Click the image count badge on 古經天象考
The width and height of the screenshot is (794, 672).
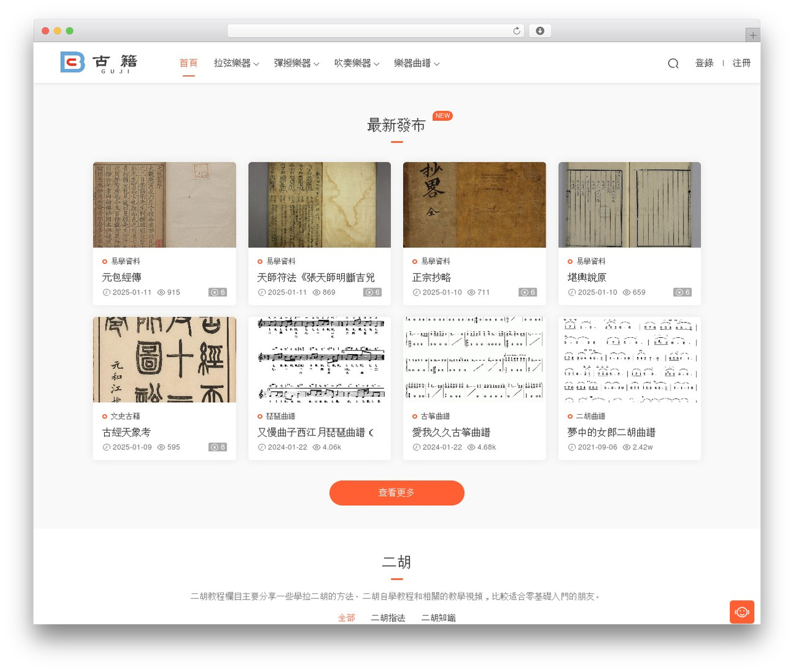[x=218, y=447]
